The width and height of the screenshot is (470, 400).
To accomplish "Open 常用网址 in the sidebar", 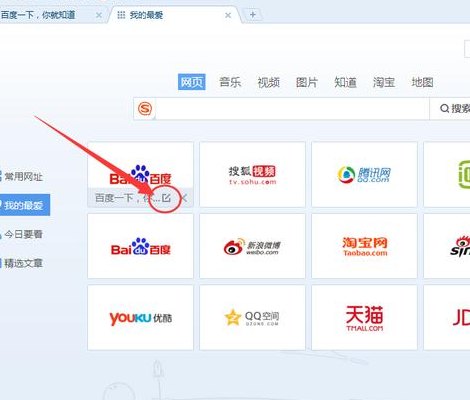I will click(22, 177).
